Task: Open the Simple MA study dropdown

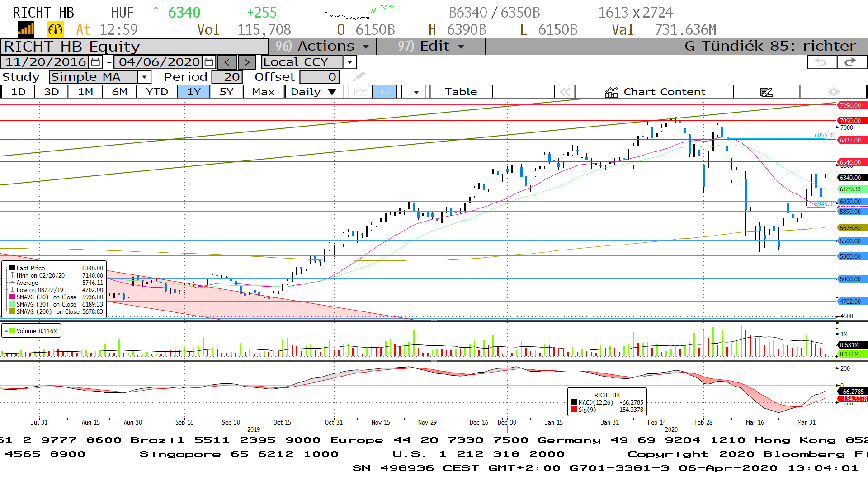Action: [x=144, y=77]
